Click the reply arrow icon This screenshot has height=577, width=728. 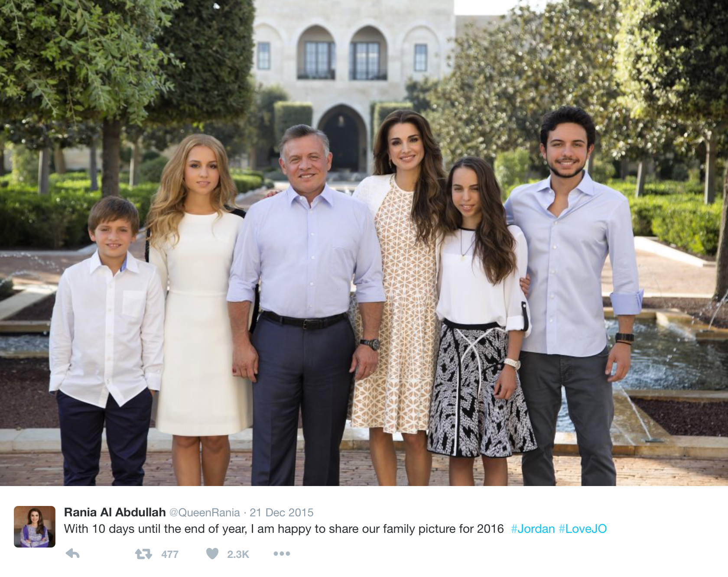pyautogui.click(x=73, y=554)
